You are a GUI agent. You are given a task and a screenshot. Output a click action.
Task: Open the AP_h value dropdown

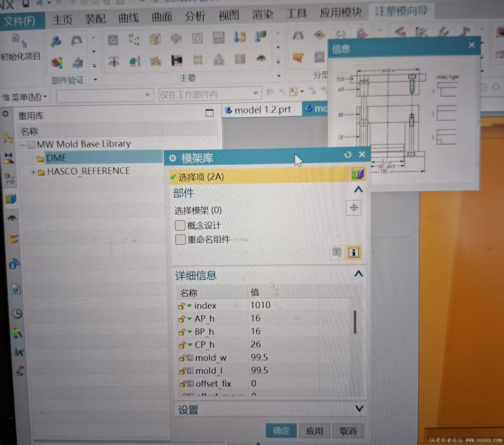(190, 319)
